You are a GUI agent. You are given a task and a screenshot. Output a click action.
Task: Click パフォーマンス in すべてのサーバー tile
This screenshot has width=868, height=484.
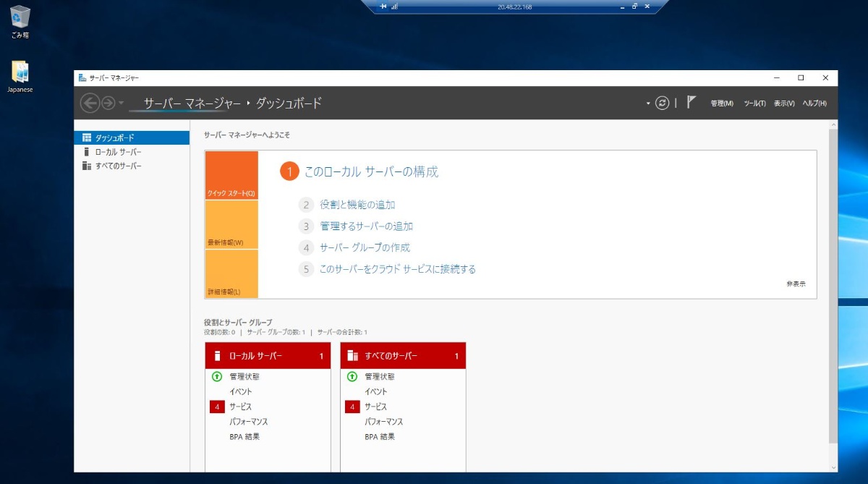pos(383,422)
